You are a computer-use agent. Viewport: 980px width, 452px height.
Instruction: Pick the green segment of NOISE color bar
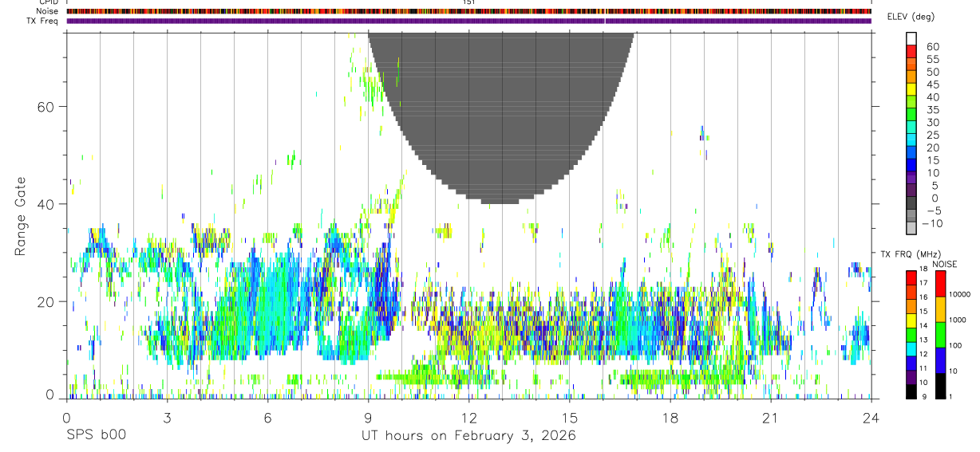click(941, 334)
